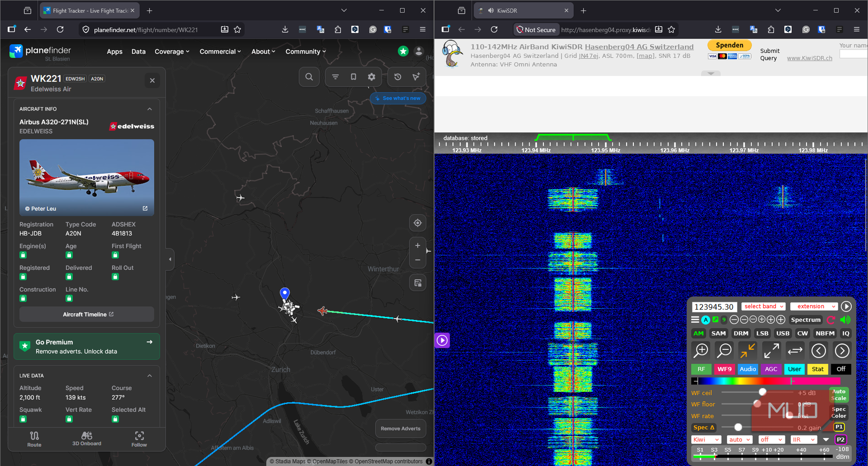
Task: Select NBFM mode
Action: click(825, 333)
